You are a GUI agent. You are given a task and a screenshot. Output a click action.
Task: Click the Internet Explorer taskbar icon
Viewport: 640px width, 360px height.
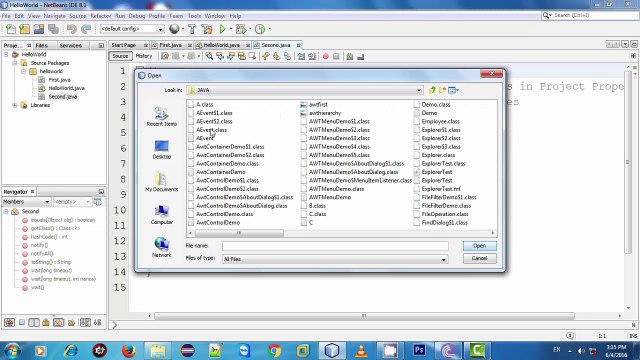pyautogui.click(x=71, y=351)
